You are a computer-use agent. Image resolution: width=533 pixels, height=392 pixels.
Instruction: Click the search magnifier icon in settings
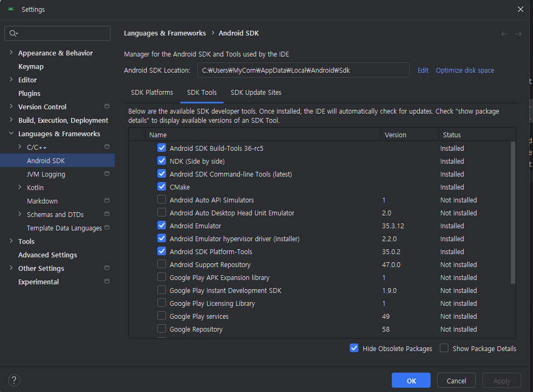pos(13,33)
